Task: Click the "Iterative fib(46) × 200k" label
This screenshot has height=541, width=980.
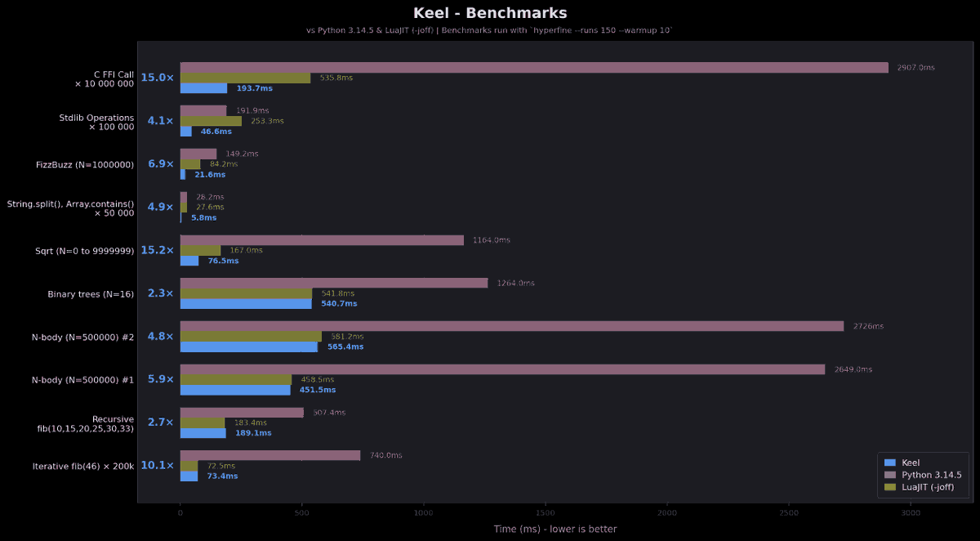Action: (83, 466)
